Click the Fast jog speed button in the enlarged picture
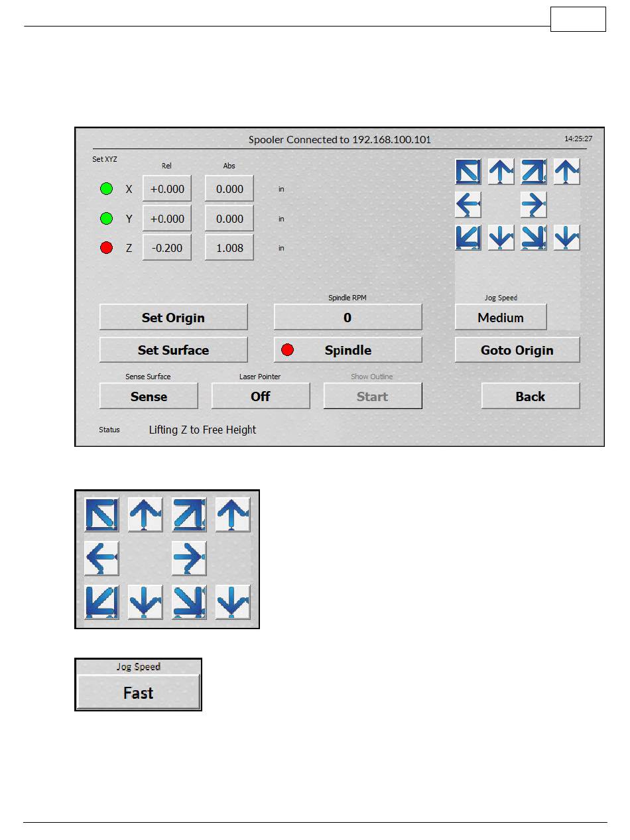The width and height of the screenshot is (630, 840). click(139, 693)
